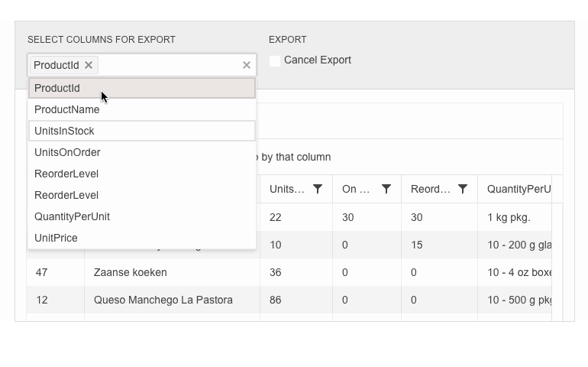Select the Zaanse koeken cell
Viewport: 588px width, 367px height.
tap(172, 272)
